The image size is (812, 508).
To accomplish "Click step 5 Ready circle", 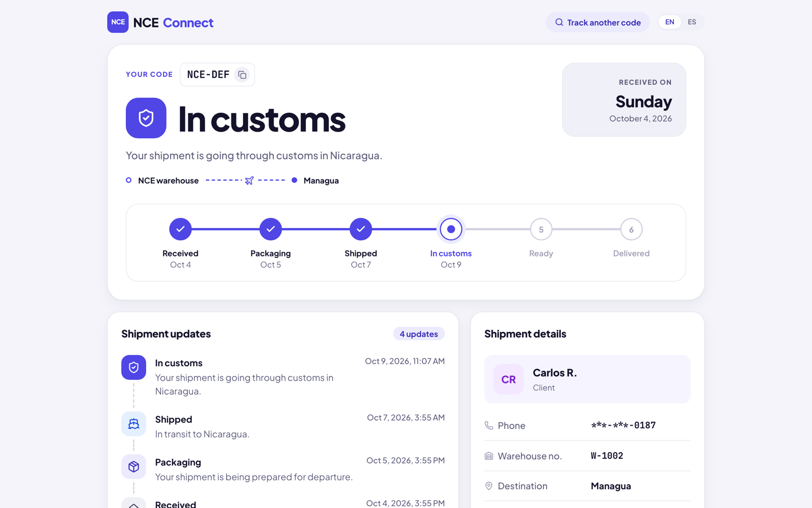I will point(541,229).
